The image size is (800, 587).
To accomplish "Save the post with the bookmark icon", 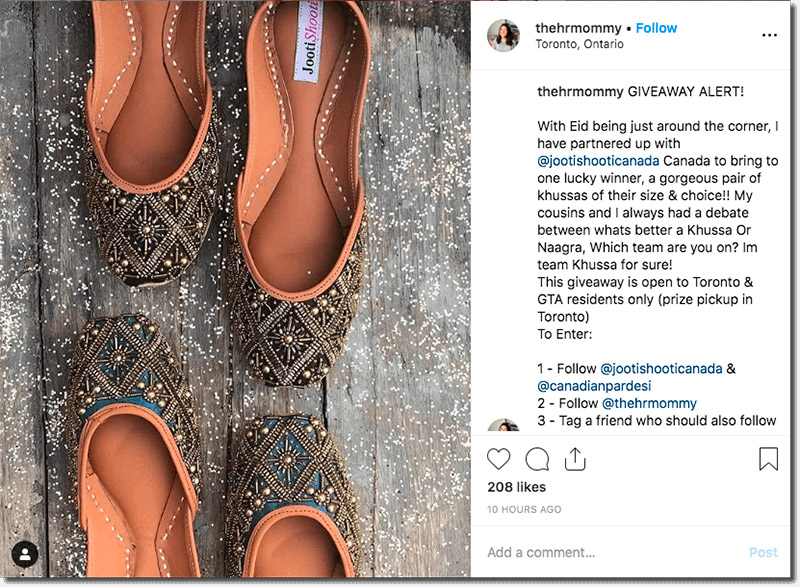I will tap(768, 459).
